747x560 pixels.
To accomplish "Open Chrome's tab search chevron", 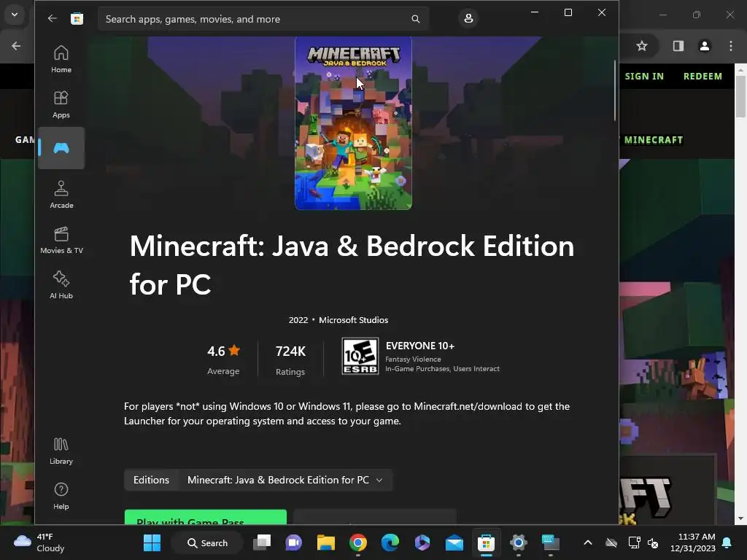I will click(15, 15).
